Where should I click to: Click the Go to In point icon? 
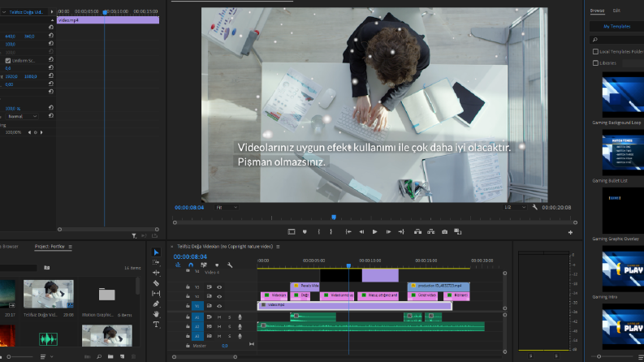[348, 232]
